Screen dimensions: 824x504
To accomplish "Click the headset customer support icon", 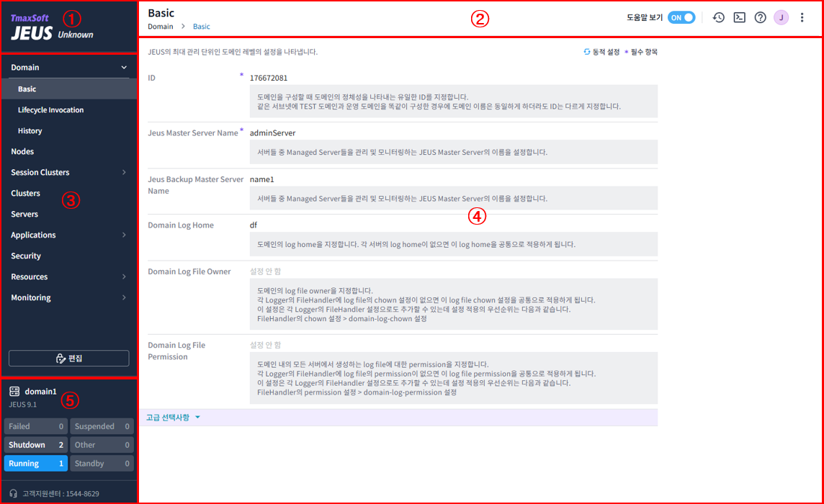I will (14, 494).
